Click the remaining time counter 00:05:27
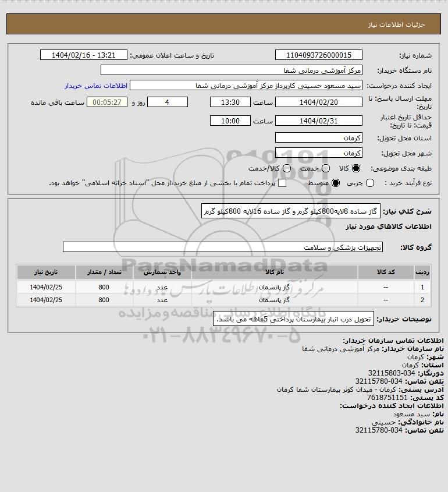This screenshot has width=448, height=492. [x=107, y=102]
